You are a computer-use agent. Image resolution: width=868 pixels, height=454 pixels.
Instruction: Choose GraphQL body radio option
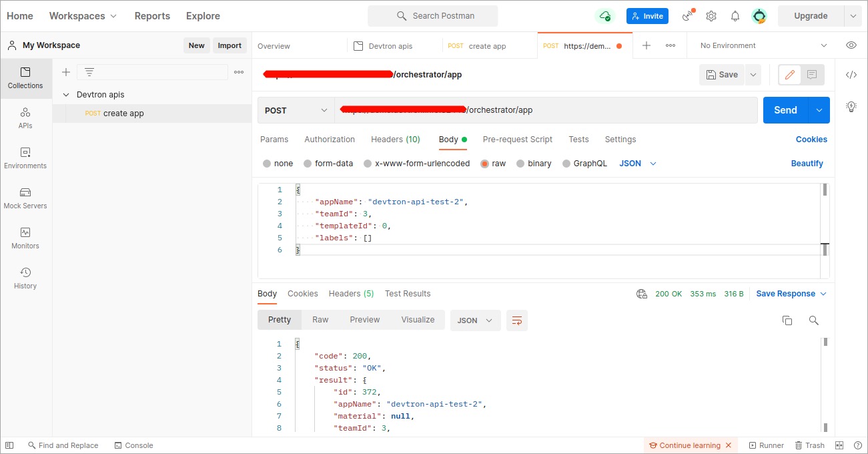584,164
